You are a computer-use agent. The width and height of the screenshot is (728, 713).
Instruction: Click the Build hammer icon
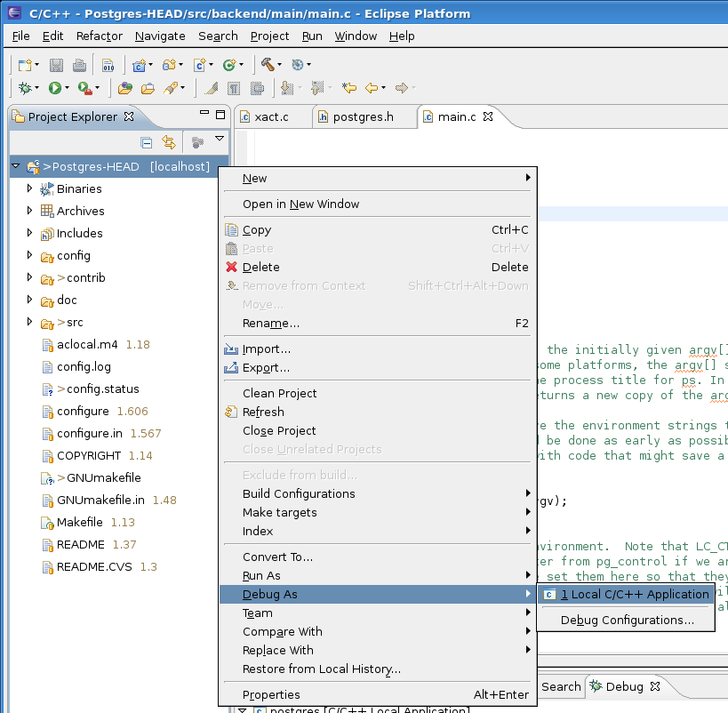point(267,65)
